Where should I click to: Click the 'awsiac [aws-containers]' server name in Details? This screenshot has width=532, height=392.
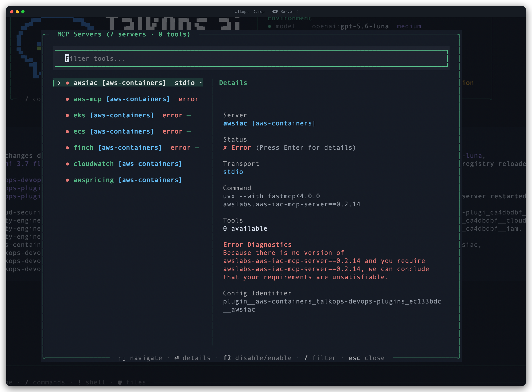click(269, 123)
